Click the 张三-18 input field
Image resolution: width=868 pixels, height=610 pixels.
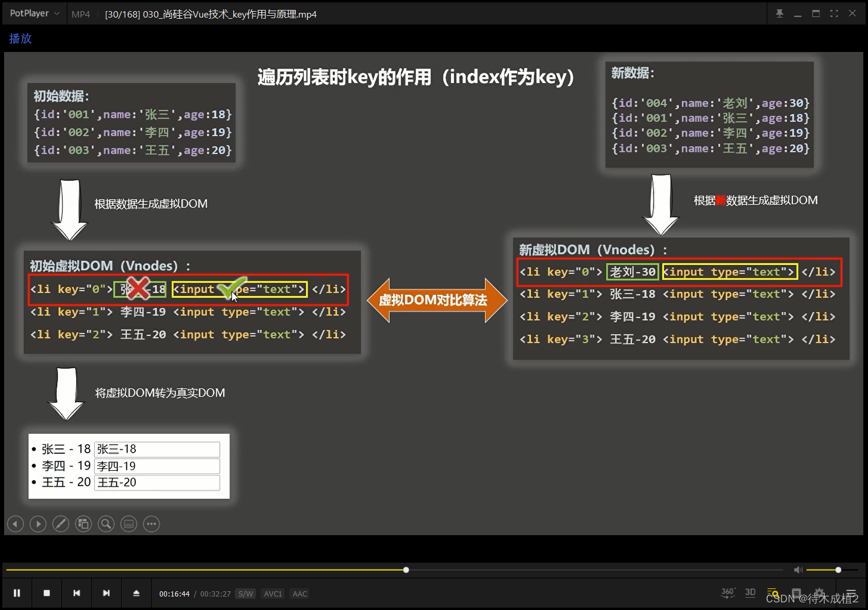click(x=157, y=449)
